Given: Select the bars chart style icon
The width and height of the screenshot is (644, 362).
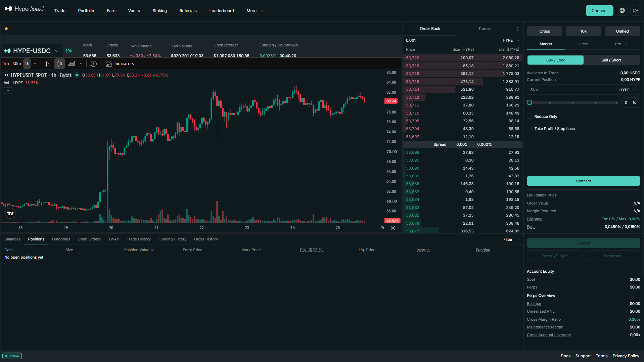Looking at the screenshot, I should click(x=48, y=64).
